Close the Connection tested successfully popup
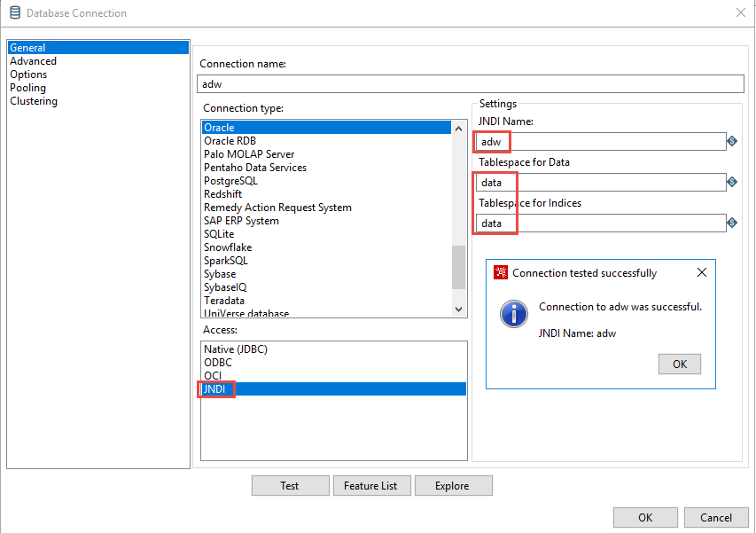The image size is (756, 533). pyautogui.click(x=702, y=273)
